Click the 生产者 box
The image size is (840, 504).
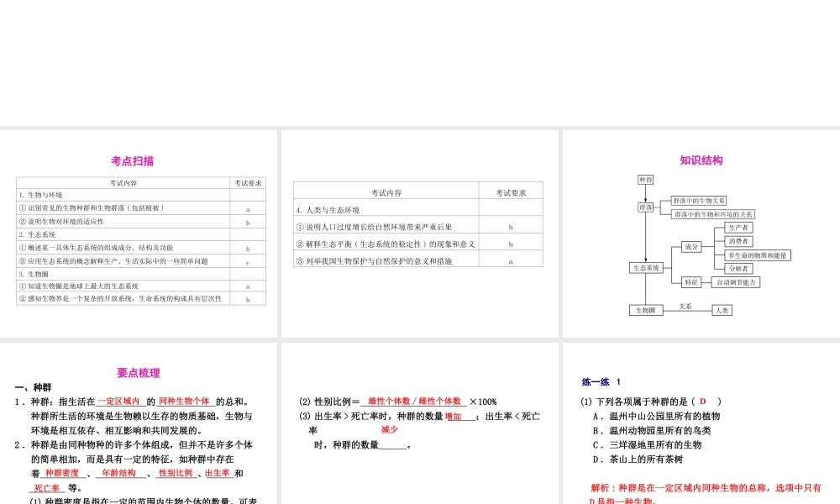click(738, 228)
